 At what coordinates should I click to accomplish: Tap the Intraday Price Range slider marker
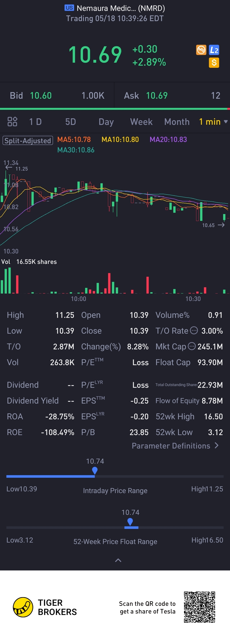pos(95,471)
